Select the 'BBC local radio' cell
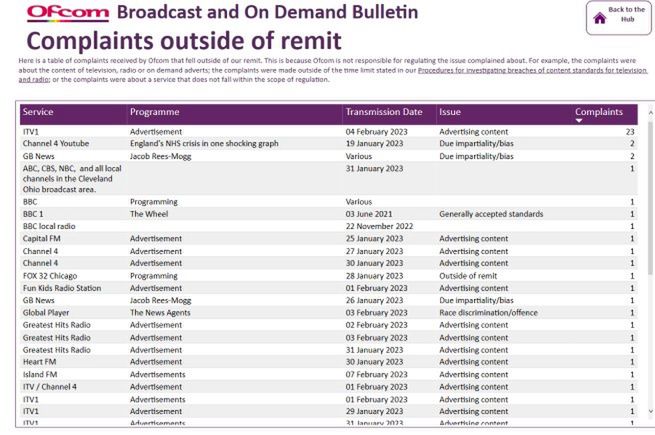Screen dimensions: 655x435 (x=49, y=226)
